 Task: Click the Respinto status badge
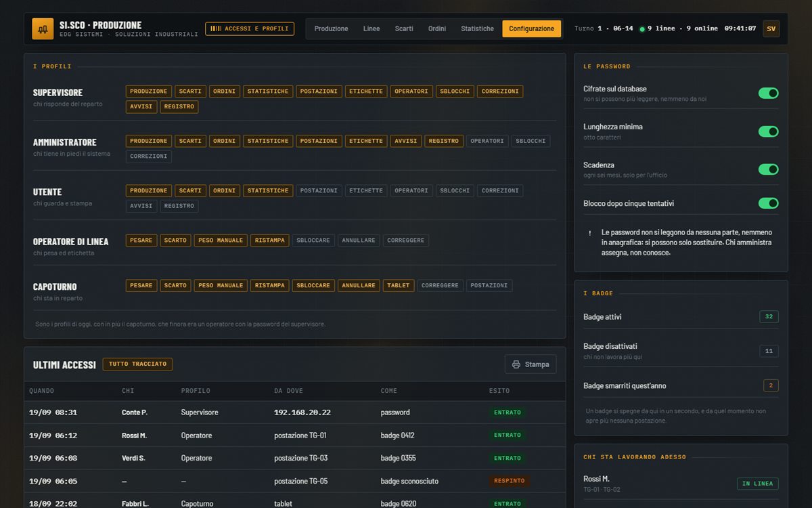(510, 481)
